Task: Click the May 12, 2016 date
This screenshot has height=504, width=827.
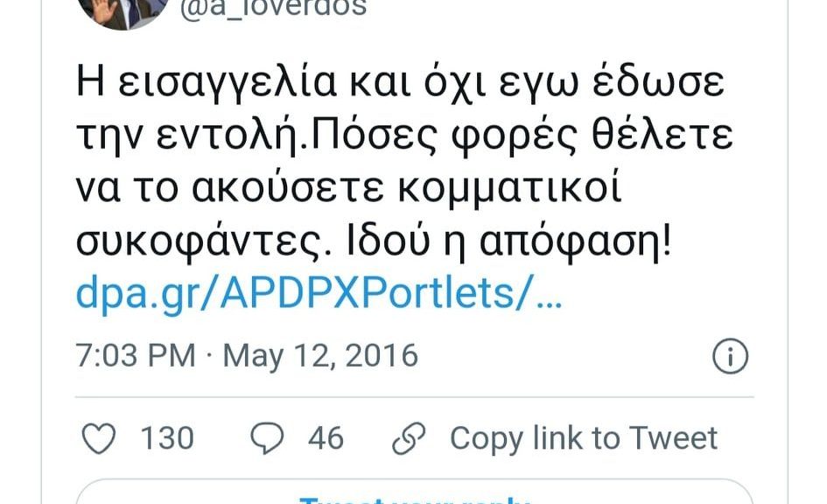Action: point(320,356)
